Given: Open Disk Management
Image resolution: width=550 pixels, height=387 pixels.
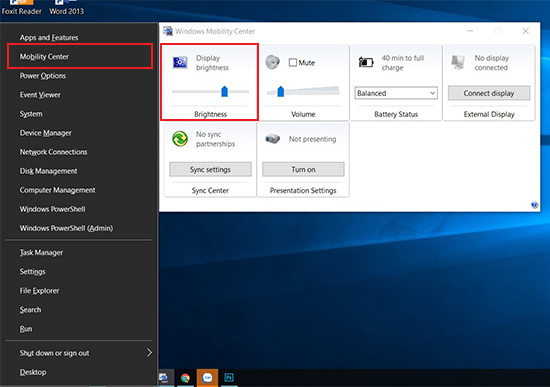Looking at the screenshot, I should pos(48,171).
